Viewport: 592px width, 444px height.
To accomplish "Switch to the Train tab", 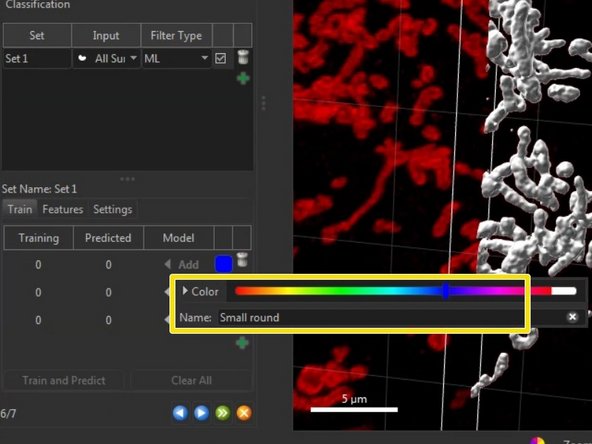I will click(x=20, y=209).
